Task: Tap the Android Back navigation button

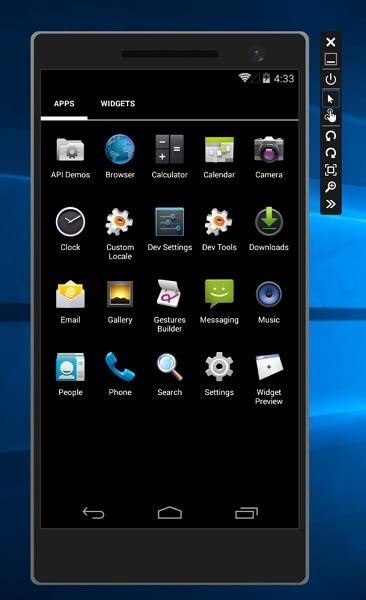Action: 93,513
